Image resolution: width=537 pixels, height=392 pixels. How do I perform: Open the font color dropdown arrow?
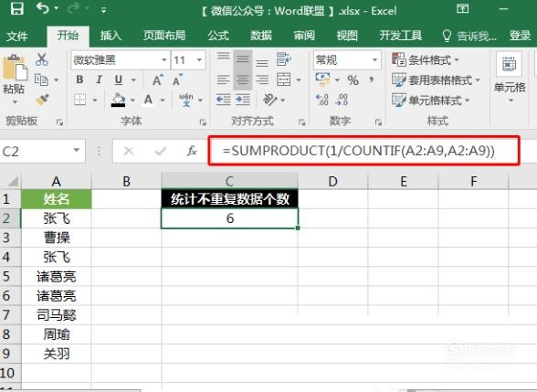(163, 101)
